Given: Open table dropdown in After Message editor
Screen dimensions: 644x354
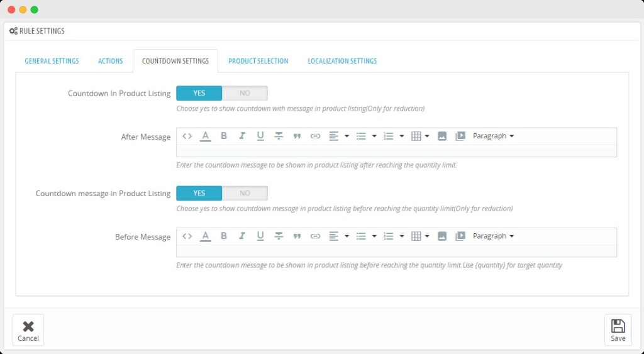Looking at the screenshot, I should [419, 136].
